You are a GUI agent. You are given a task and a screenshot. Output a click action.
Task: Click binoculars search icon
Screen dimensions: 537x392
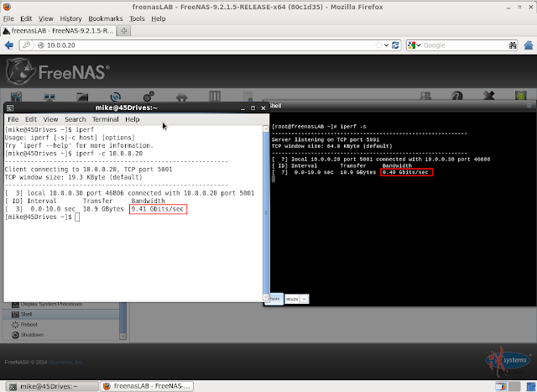(x=513, y=45)
